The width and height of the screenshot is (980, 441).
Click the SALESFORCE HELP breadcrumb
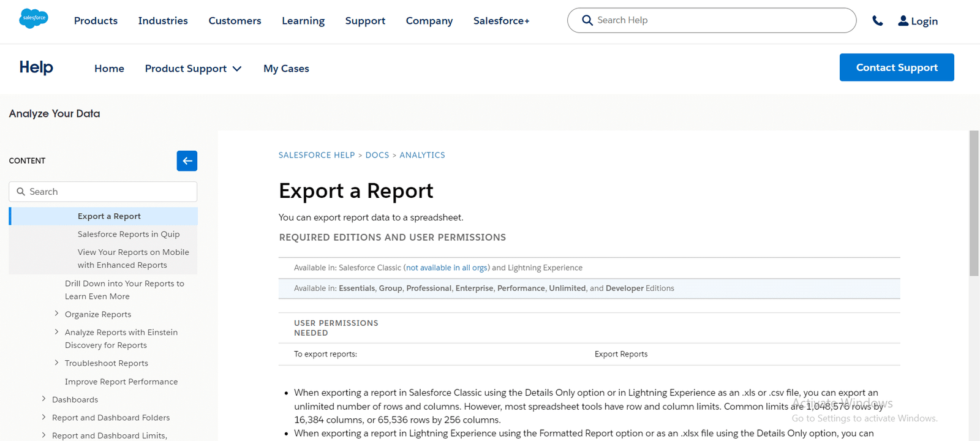(x=317, y=155)
